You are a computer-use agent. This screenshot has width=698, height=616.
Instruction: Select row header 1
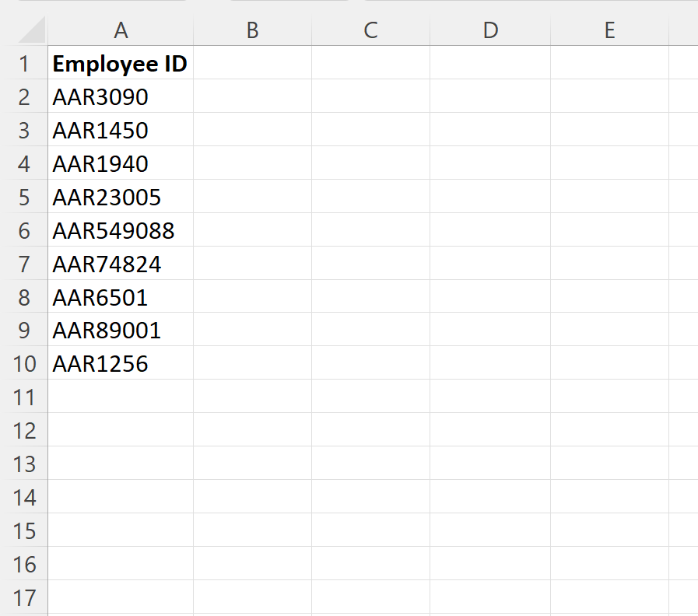pos(26,64)
